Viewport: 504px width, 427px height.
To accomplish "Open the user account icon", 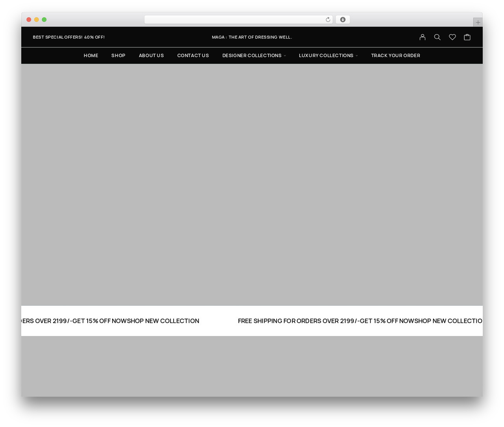I will [x=422, y=37].
